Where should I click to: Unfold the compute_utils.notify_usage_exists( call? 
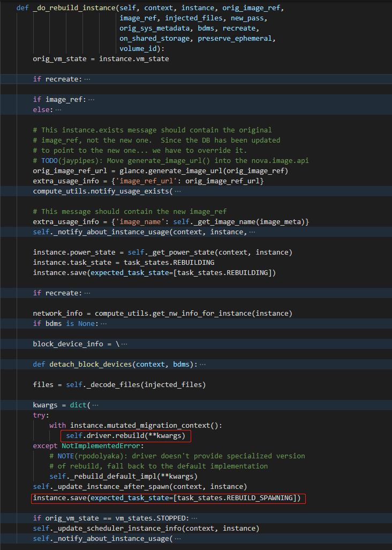click(177, 191)
